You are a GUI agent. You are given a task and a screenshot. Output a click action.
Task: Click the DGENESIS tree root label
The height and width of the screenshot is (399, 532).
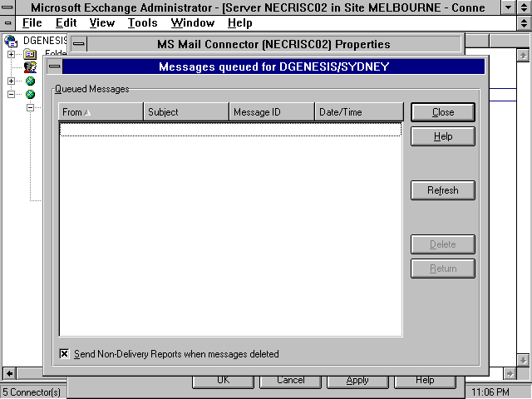coord(45,41)
